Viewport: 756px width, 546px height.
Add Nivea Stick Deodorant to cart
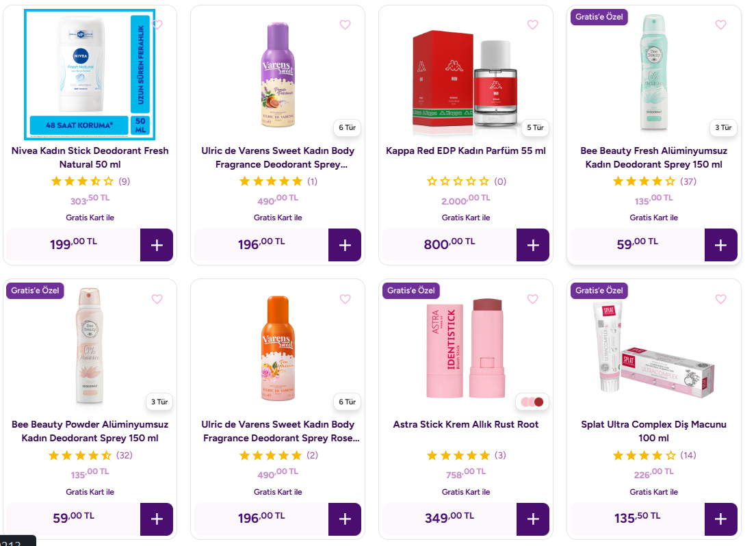pyautogui.click(x=157, y=245)
